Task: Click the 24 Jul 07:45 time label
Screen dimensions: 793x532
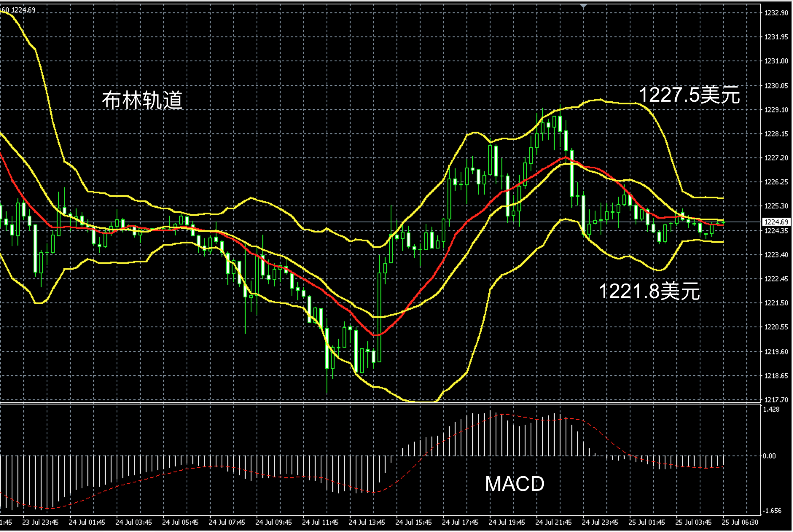Action: (227, 523)
